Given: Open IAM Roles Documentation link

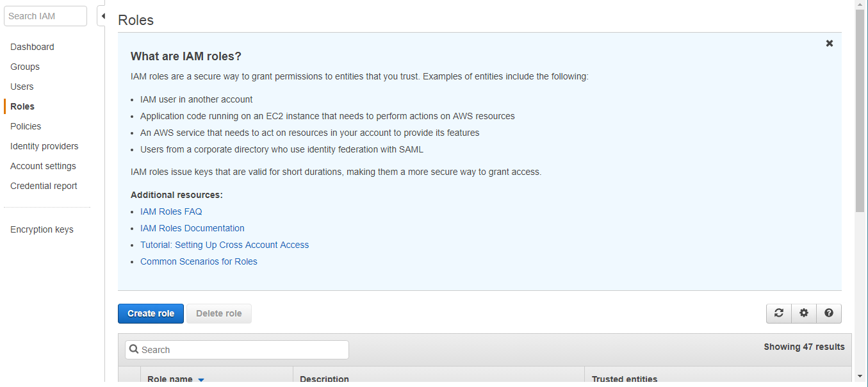Looking at the screenshot, I should [192, 228].
